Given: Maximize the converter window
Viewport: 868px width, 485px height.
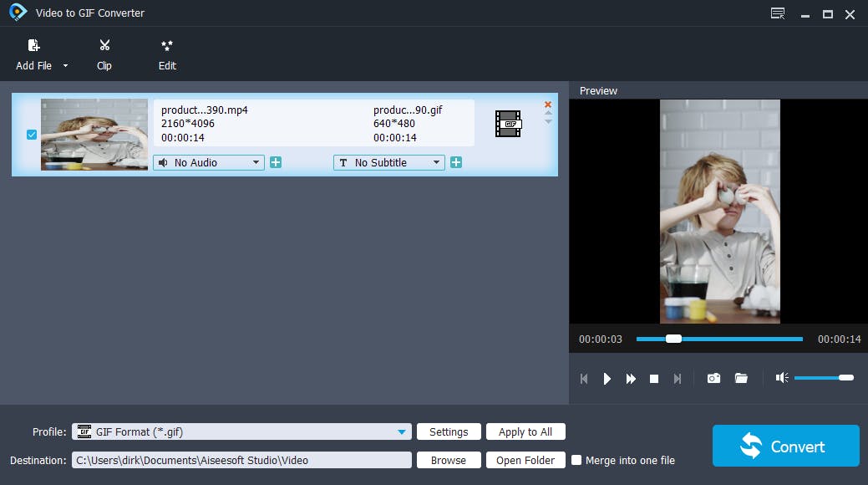Looking at the screenshot, I should coord(828,14).
